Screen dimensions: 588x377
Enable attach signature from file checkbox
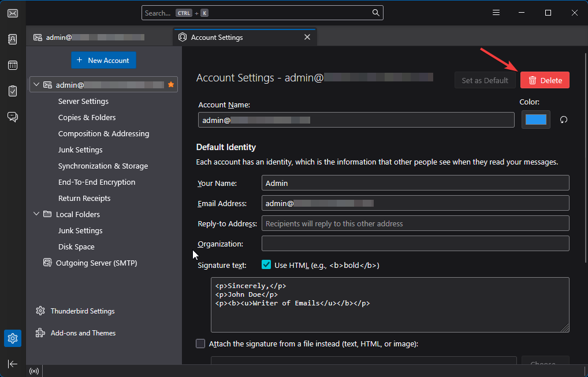click(200, 344)
